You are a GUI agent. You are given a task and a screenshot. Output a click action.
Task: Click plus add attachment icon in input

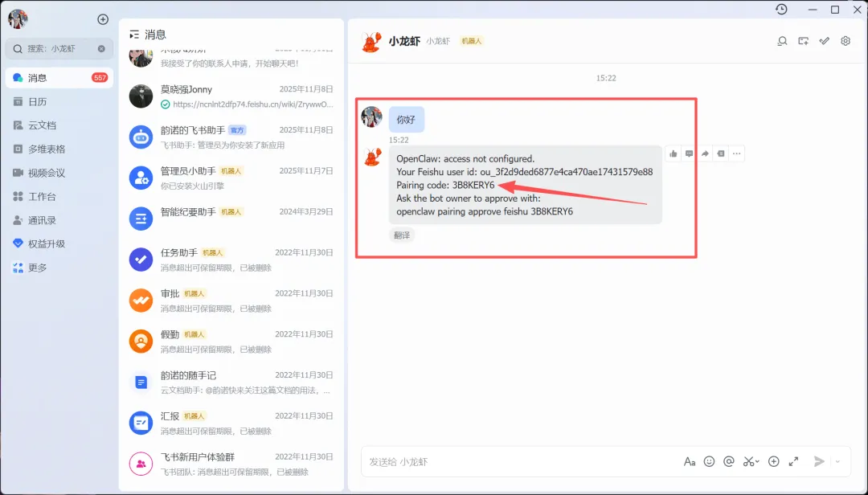coord(774,461)
